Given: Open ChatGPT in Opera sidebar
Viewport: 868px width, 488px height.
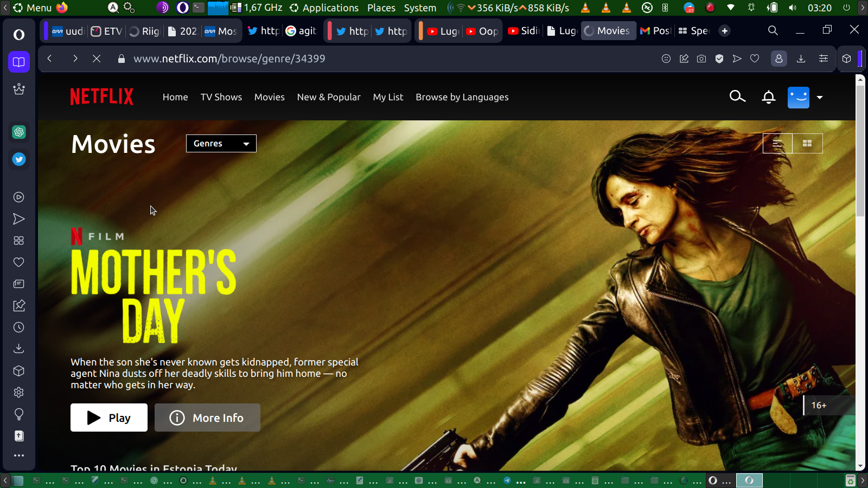Looking at the screenshot, I should point(19,132).
